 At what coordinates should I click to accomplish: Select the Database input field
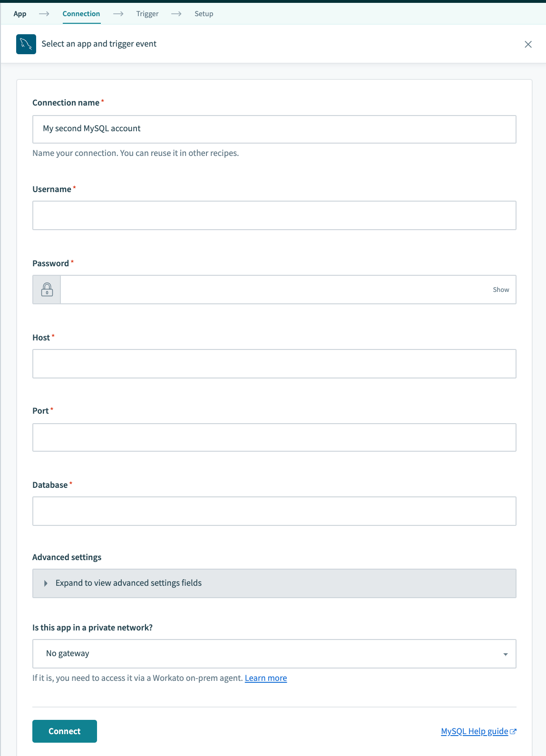[274, 511]
